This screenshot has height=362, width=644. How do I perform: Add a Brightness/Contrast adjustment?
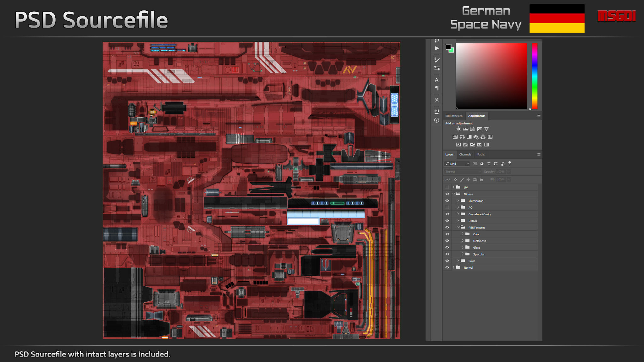458,129
